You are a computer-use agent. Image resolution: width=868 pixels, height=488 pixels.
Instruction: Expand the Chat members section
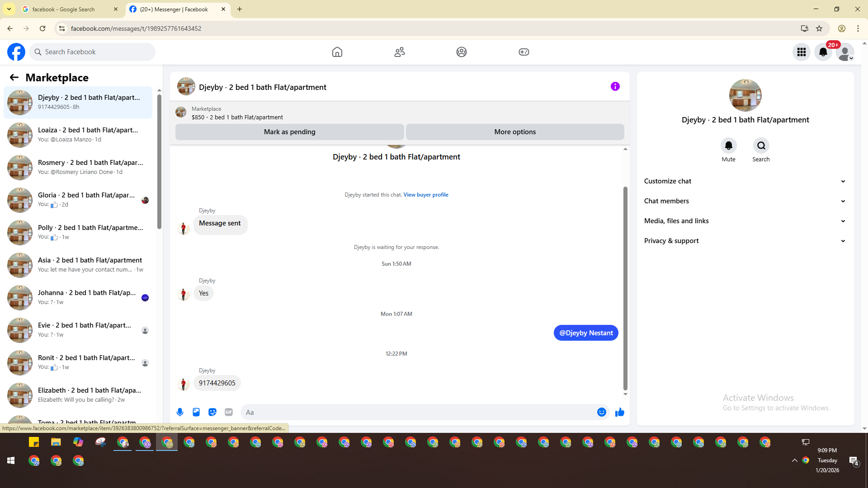click(x=745, y=201)
